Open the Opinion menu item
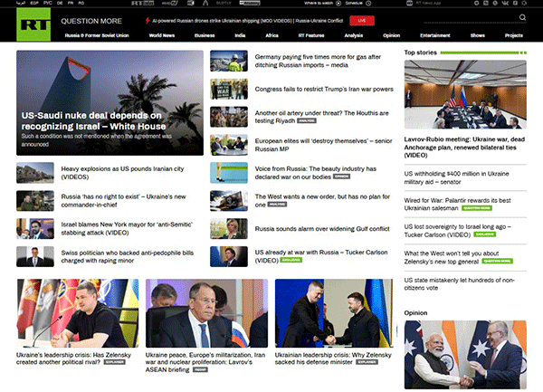The image size is (543, 392). (x=391, y=35)
